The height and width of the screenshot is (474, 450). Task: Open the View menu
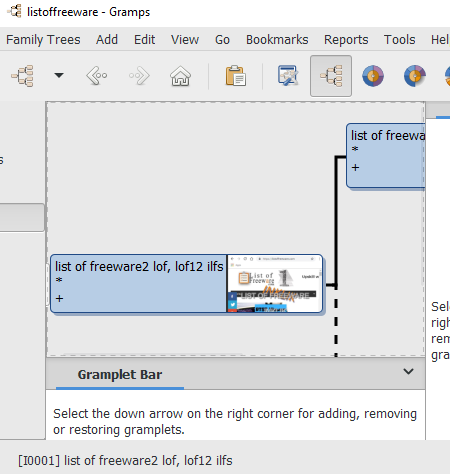(185, 40)
